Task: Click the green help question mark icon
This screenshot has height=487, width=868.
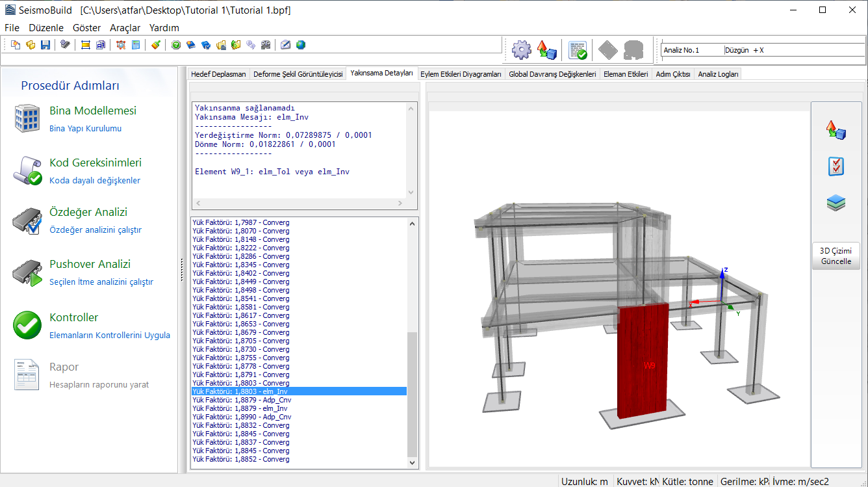Action: click(176, 45)
